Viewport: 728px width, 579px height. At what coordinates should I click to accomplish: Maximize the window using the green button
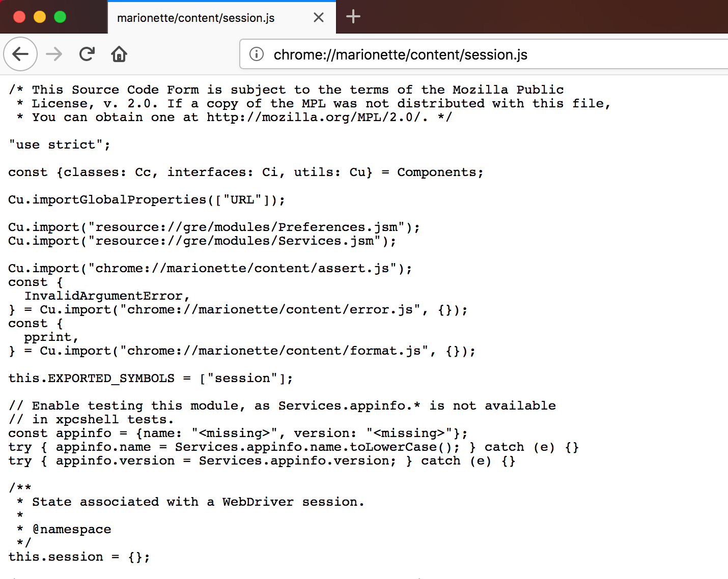click(x=60, y=17)
